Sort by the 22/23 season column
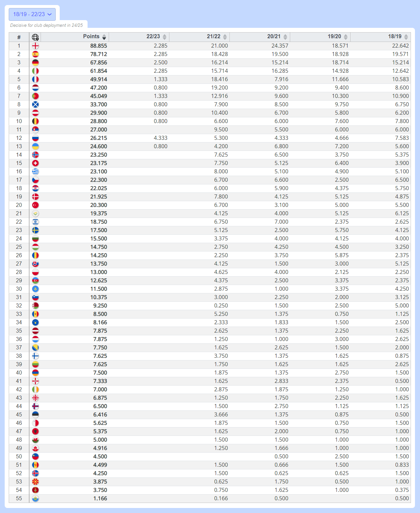420x513 pixels. (139, 37)
